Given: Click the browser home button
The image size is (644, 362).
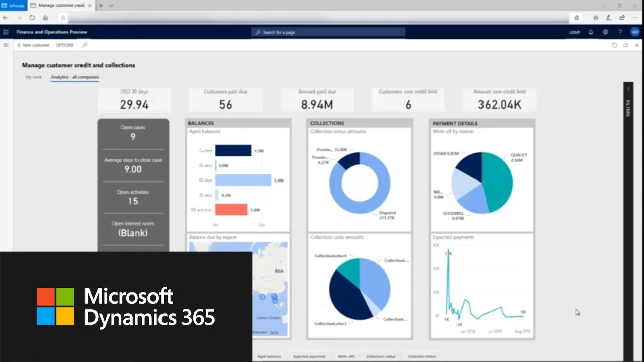Looking at the screenshot, I should point(45,18).
